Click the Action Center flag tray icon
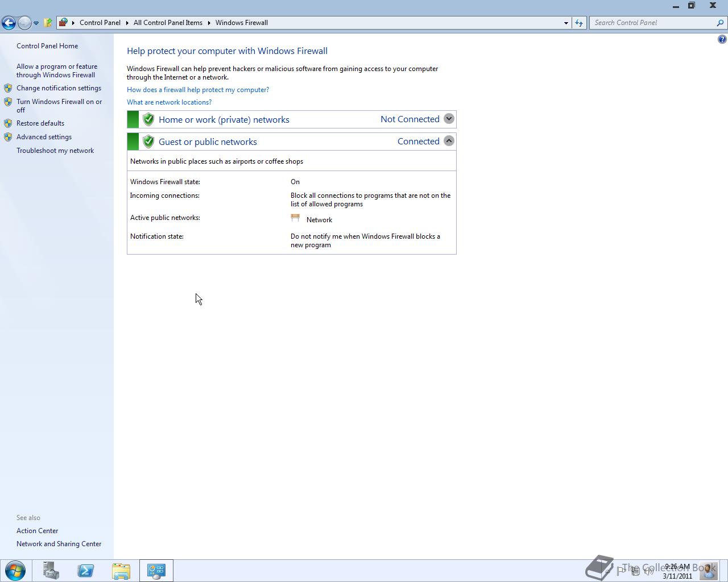The image size is (728, 582). point(621,571)
